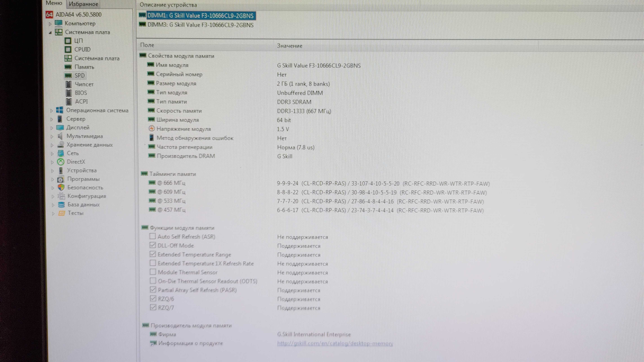Expand the Безопасность node arrow
The image size is (644, 362).
click(x=53, y=188)
